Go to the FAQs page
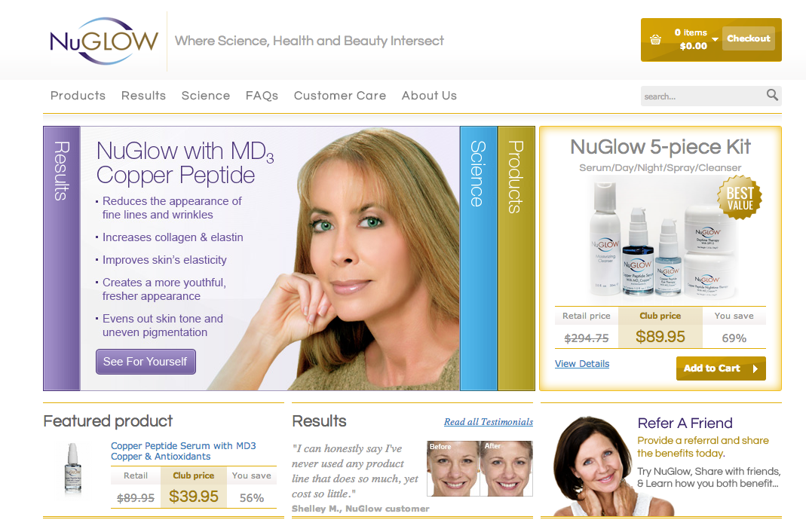 point(262,96)
